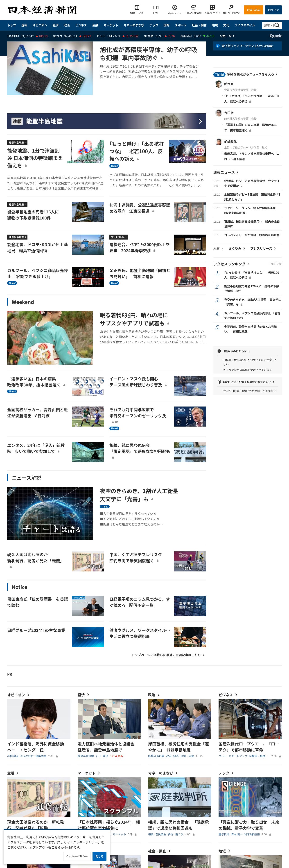Click the kimono Weekend article photo
Image resolution: width=289 pixels, height=868 pixels.
pyautogui.click(x=50, y=338)
